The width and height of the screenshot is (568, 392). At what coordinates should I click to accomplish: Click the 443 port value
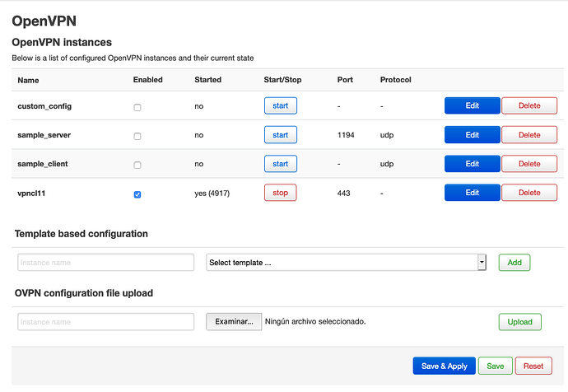pyautogui.click(x=344, y=193)
